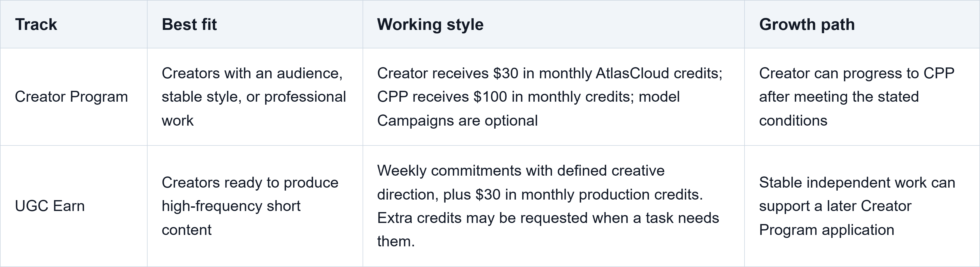Click the text 'CPP receives $100'
The image size is (980, 267).
(x=442, y=97)
